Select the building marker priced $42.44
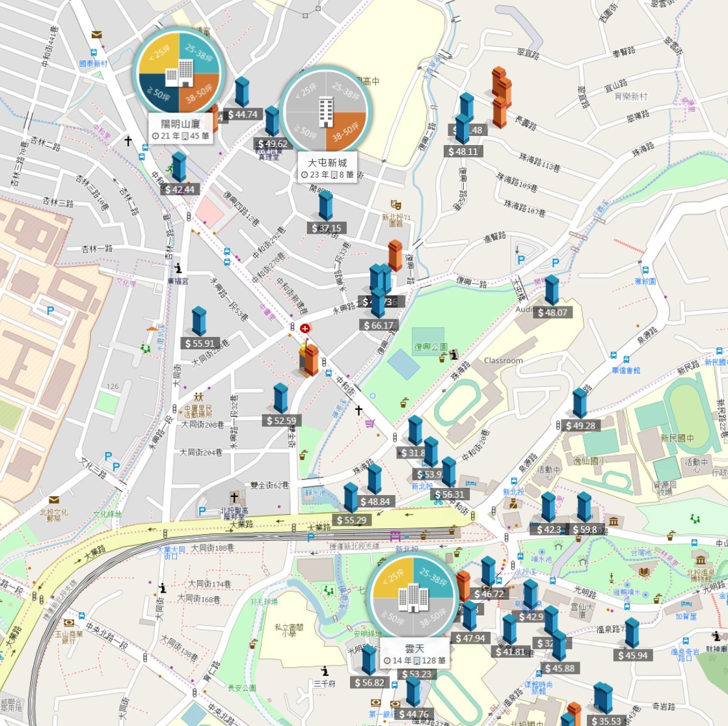The image size is (728, 726). point(179,167)
